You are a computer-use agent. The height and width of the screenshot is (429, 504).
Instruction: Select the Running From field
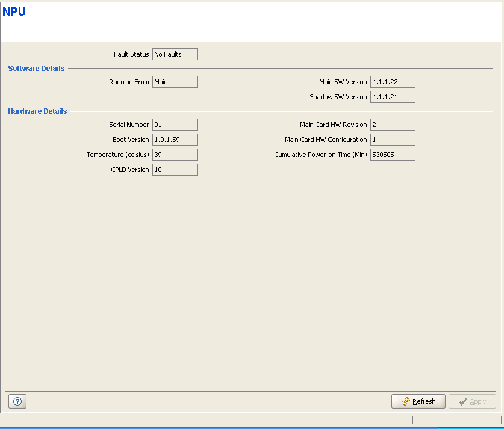(175, 82)
